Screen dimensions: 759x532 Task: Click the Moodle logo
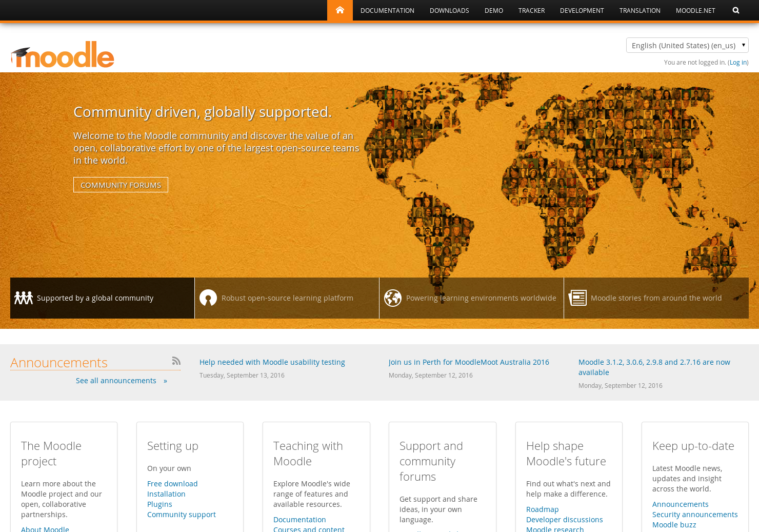(62, 53)
